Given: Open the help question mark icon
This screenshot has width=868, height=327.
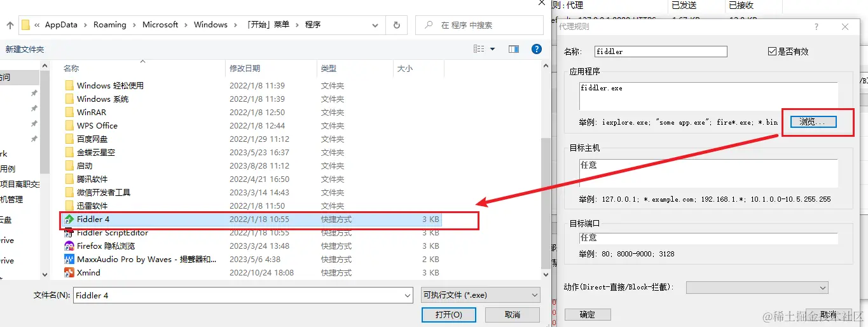Looking at the screenshot, I should [x=536, y=49].
